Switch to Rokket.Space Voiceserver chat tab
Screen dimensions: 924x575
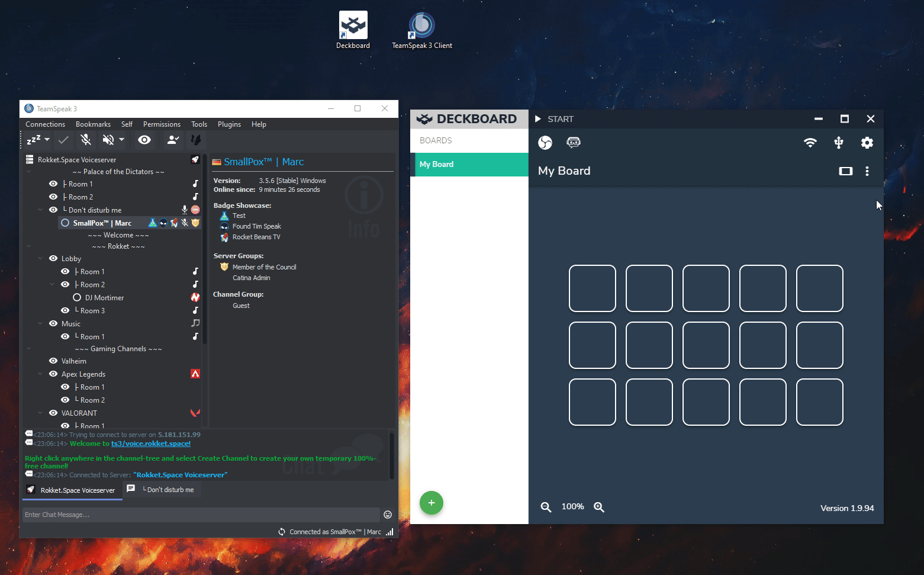click(x=72, y=490)
